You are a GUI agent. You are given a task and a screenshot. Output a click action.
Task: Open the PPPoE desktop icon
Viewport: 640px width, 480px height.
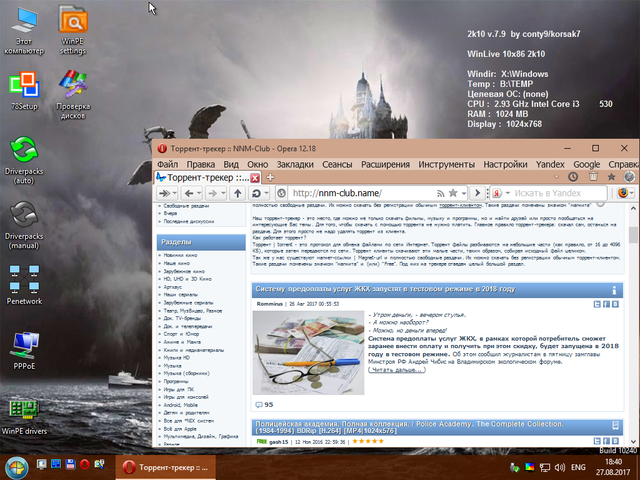24,350
